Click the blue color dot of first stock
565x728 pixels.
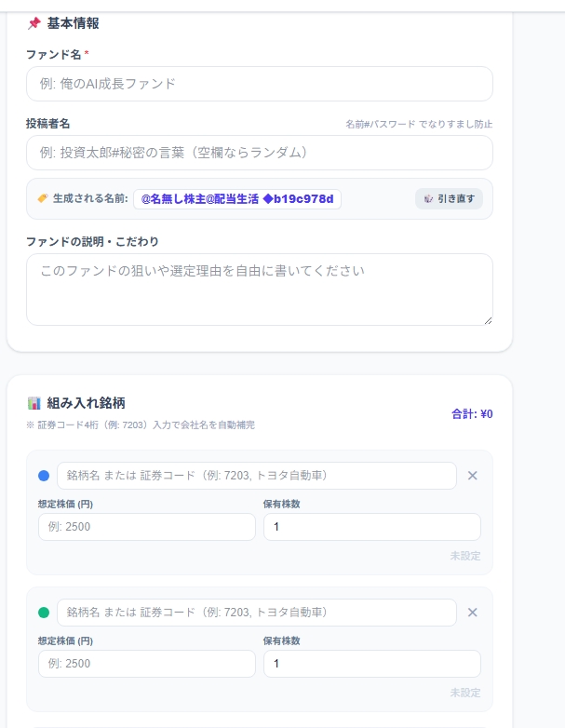click(44, 476)
